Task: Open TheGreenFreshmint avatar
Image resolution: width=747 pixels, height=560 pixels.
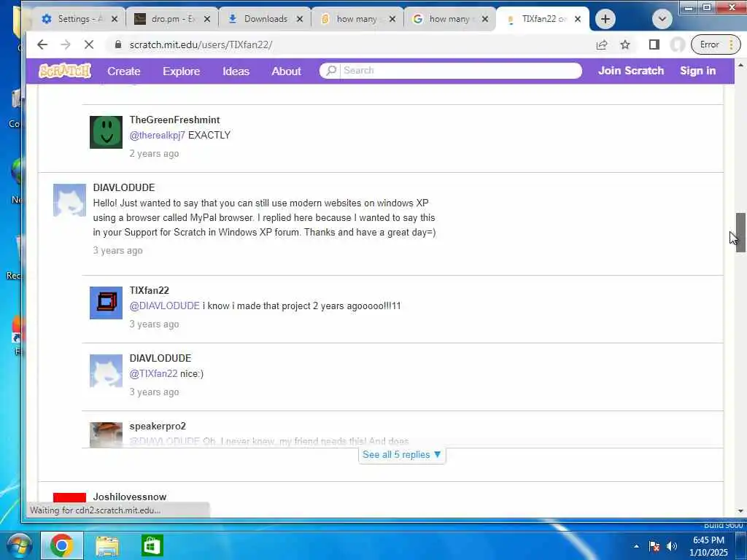Action: 107,132
